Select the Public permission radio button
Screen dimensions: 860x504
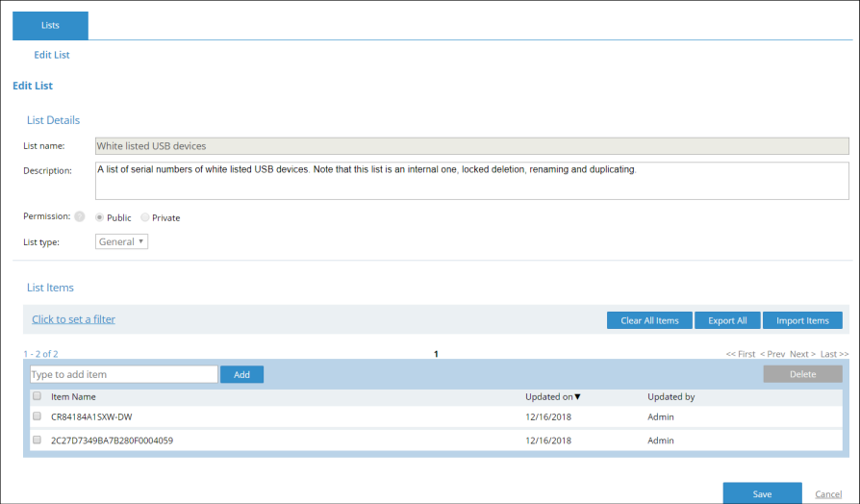pos(100,217)
